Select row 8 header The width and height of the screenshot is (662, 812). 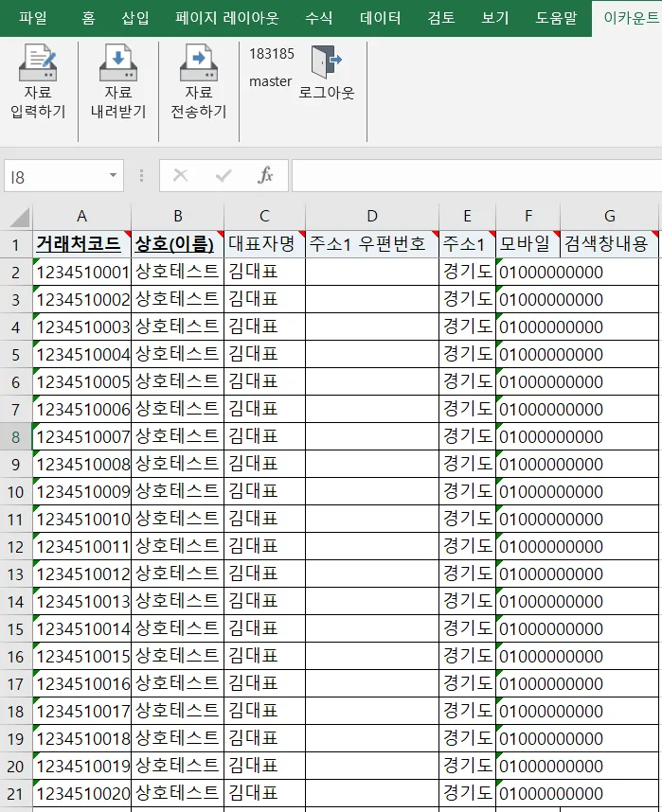pyautogui.click(x=15, y=436)
